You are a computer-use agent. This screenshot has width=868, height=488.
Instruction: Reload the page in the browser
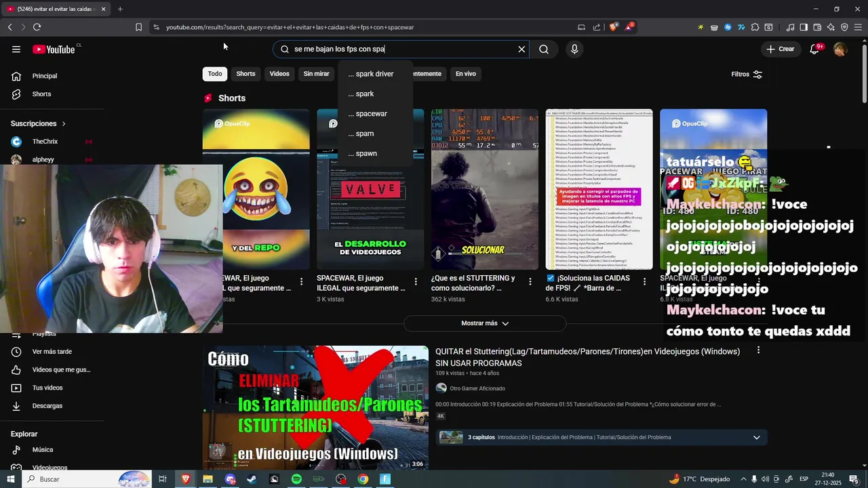click(x=37, y=27)
